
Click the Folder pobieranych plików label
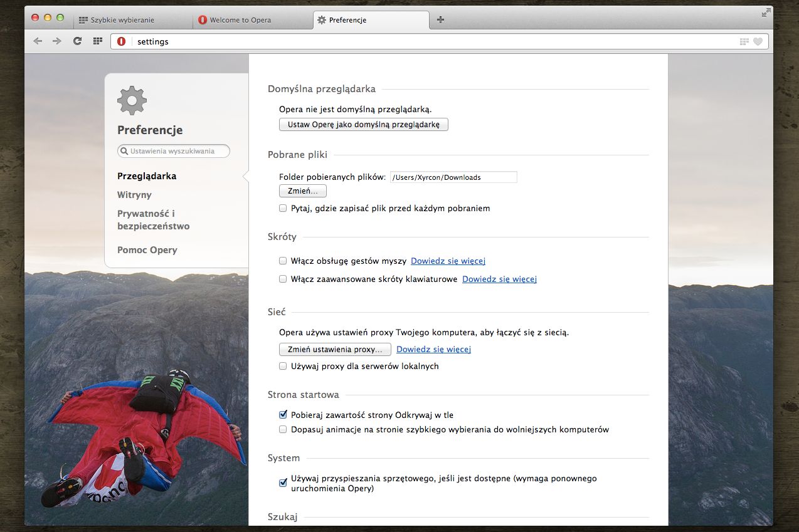pos(332,177)
